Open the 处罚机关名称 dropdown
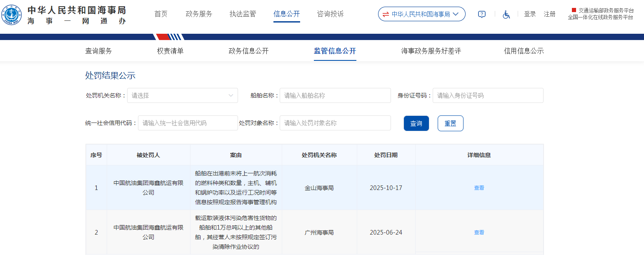 pos(182,95)
